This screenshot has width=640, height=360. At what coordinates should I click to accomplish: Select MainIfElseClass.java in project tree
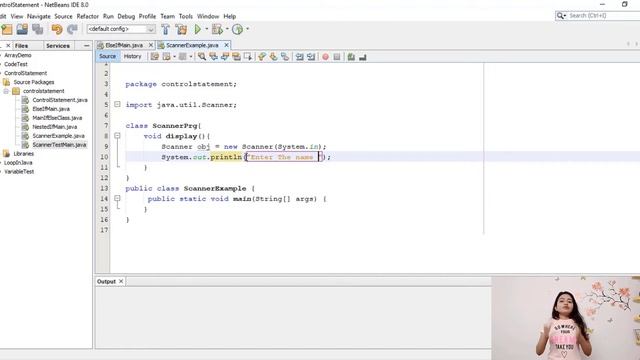57,118
